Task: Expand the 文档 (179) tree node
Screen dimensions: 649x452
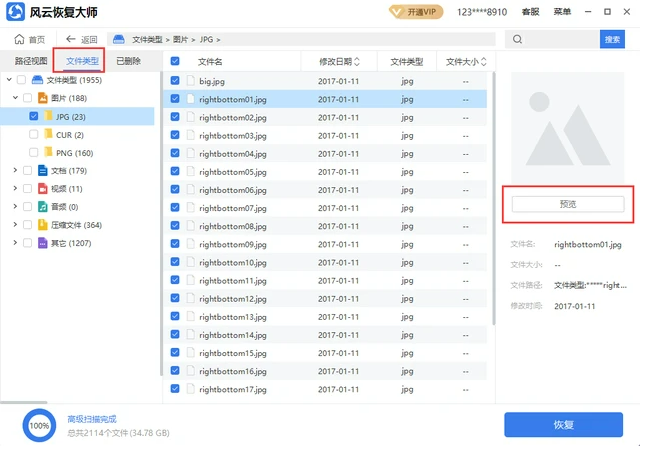Action: pyautogui.click(x=15, y=171)
